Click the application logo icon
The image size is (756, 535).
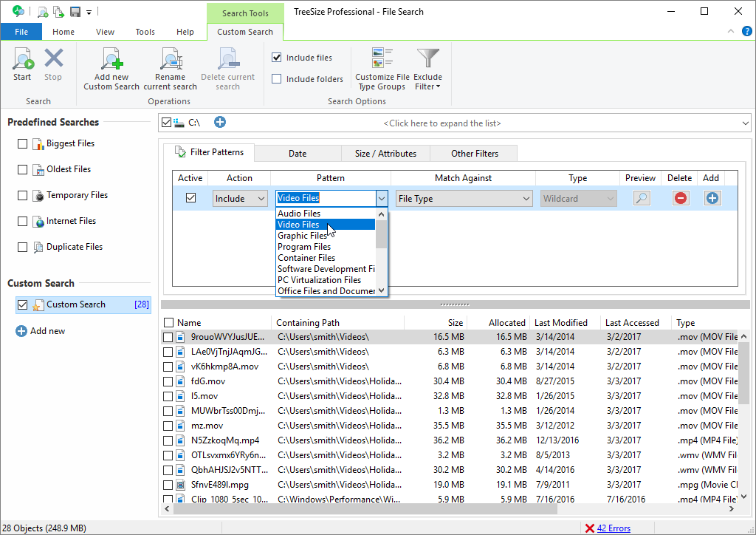pos(18,11)
